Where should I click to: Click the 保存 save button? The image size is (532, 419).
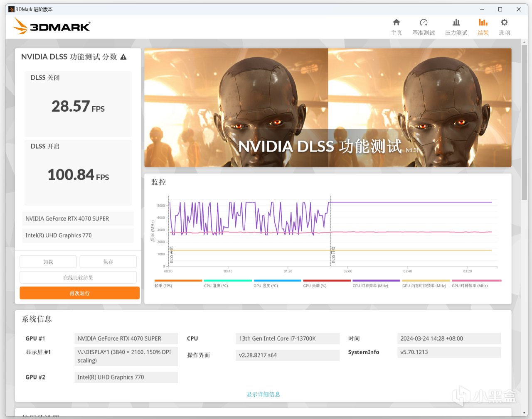108,262
